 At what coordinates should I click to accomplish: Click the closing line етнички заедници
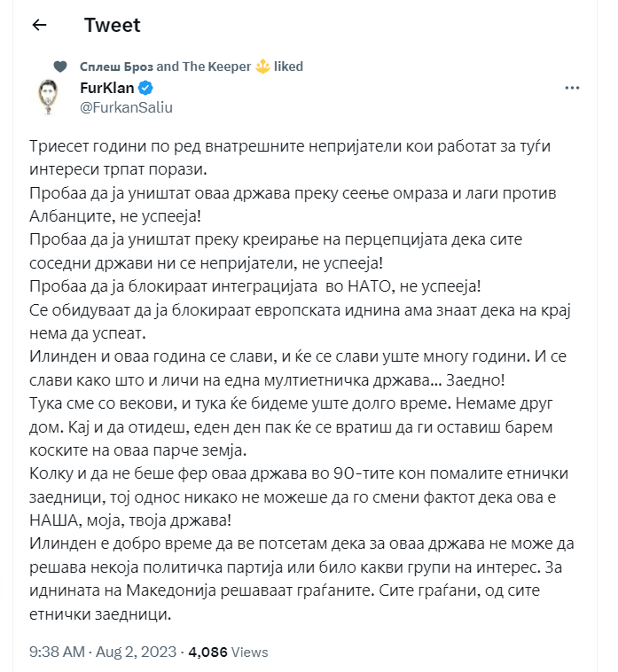100,614
